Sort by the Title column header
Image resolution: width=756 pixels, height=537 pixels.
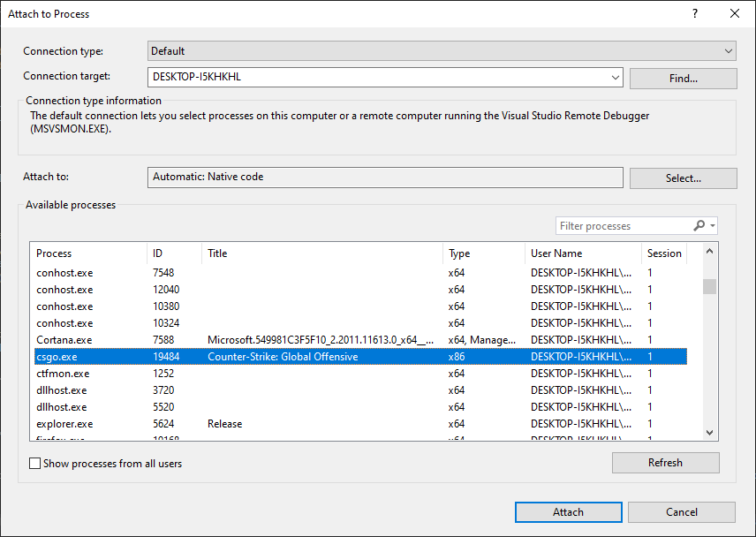tap(322, 253)
